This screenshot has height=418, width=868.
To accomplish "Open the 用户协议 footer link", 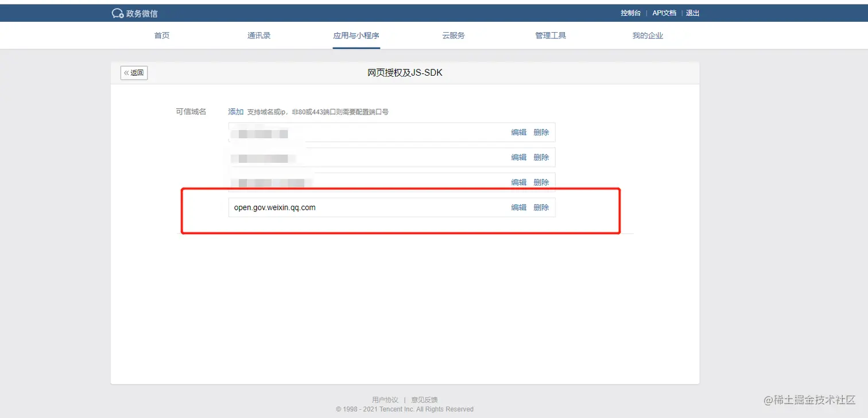I will [385, 400].
